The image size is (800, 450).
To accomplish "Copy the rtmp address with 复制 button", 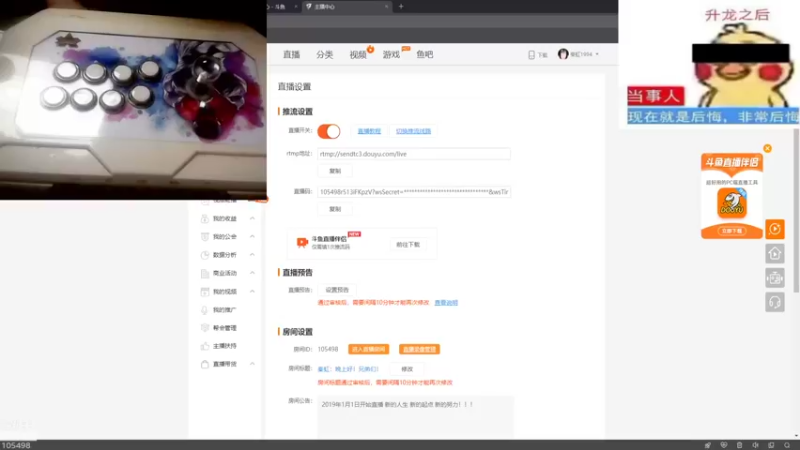I will [335, 171].
